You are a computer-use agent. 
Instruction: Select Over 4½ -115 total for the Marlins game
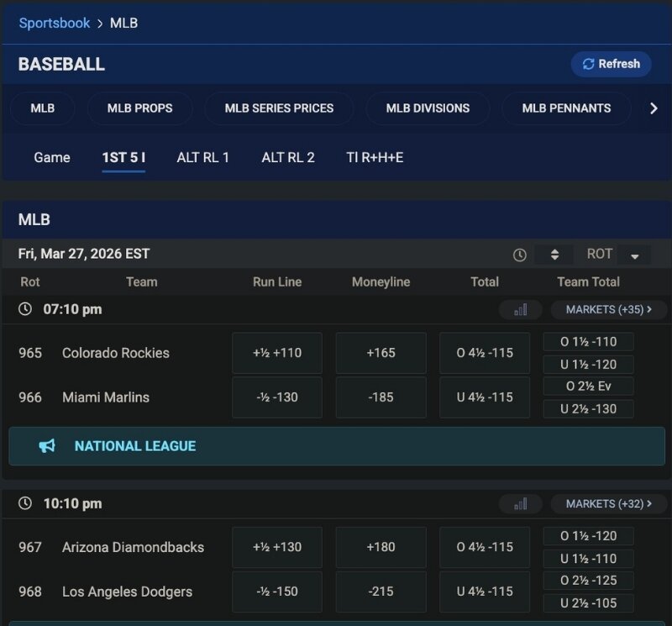click(485, 352)
